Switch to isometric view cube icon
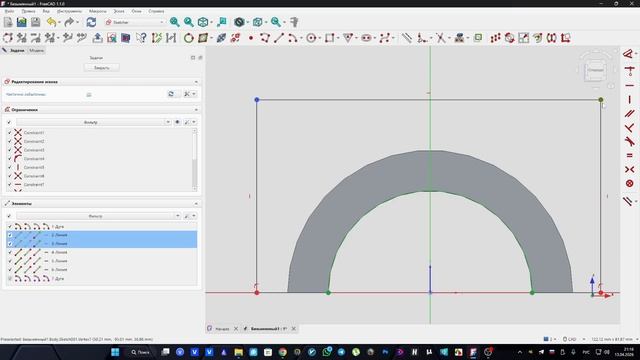Screen dimensions: 640x360 (x=203, y=22)
